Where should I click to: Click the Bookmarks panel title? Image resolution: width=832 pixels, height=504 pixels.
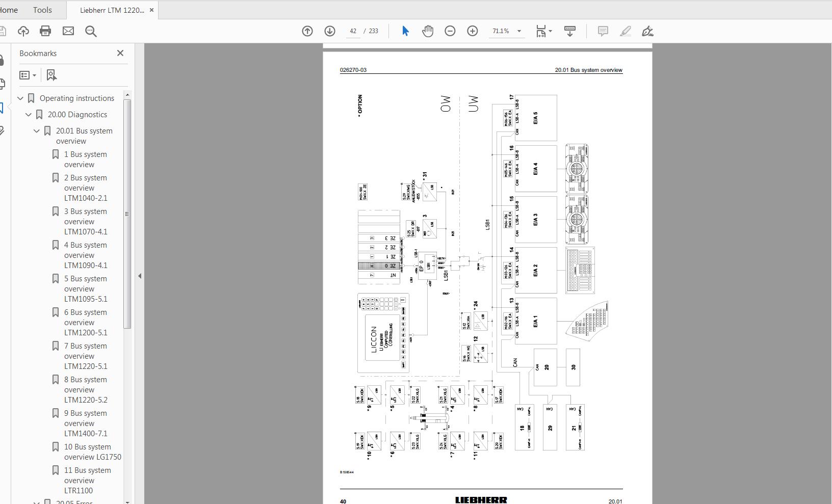pyautogui.click(x=38, y=53)
